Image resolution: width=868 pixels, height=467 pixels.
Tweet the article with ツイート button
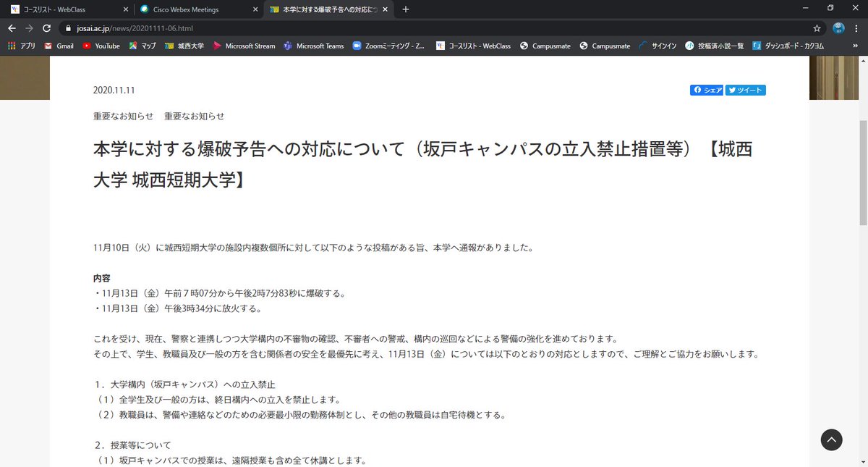(745, 91)
